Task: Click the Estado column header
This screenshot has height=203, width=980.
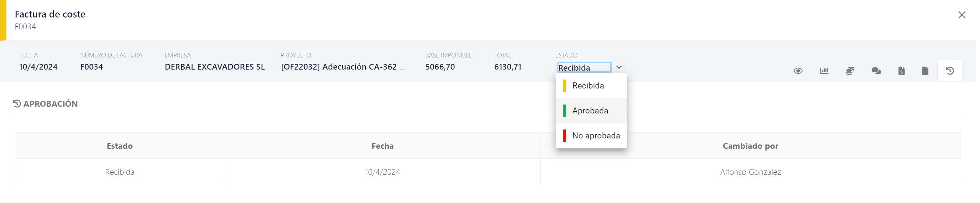Action: 119,146
